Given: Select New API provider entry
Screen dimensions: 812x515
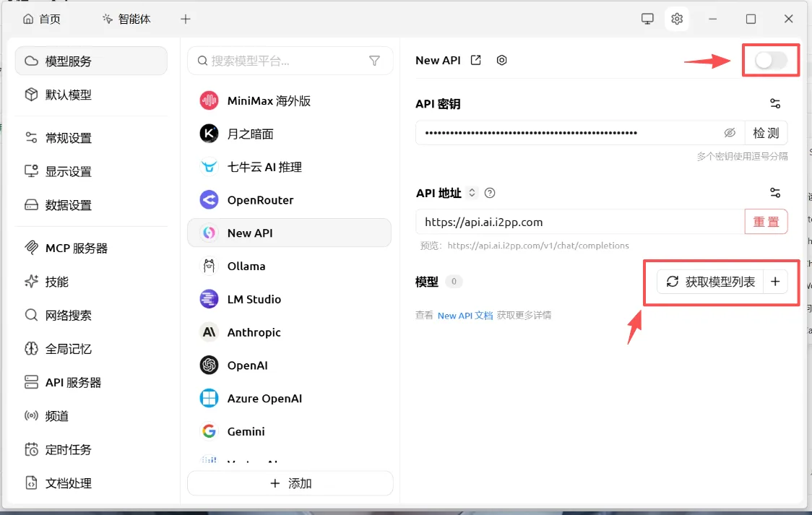Looking at the screenshot, I should click(x=289, y=233).
